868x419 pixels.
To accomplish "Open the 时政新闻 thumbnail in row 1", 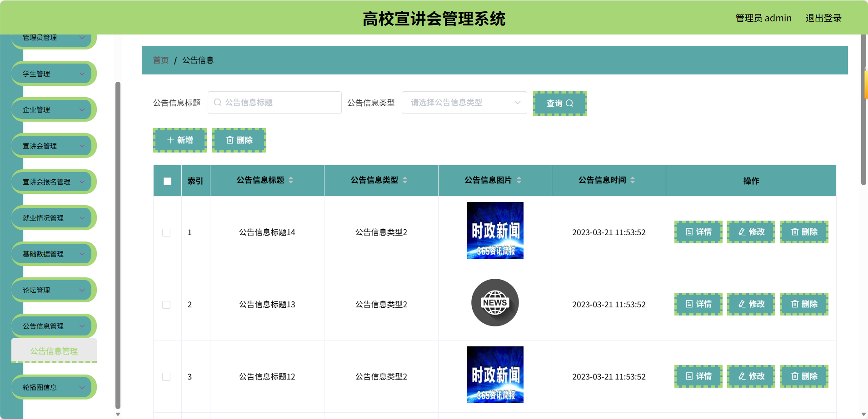I will (495, 231).
